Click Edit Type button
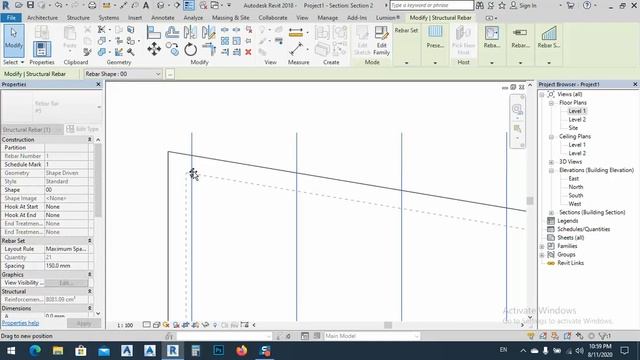Image resolution: width=640 pixels, height=360 pixels. [82, 129]
